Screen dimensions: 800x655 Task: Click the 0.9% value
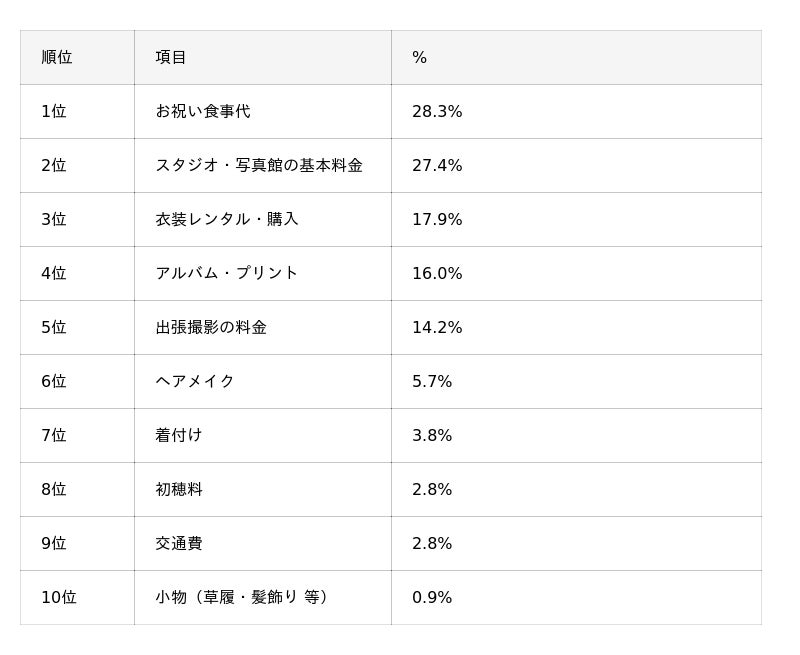432,598
